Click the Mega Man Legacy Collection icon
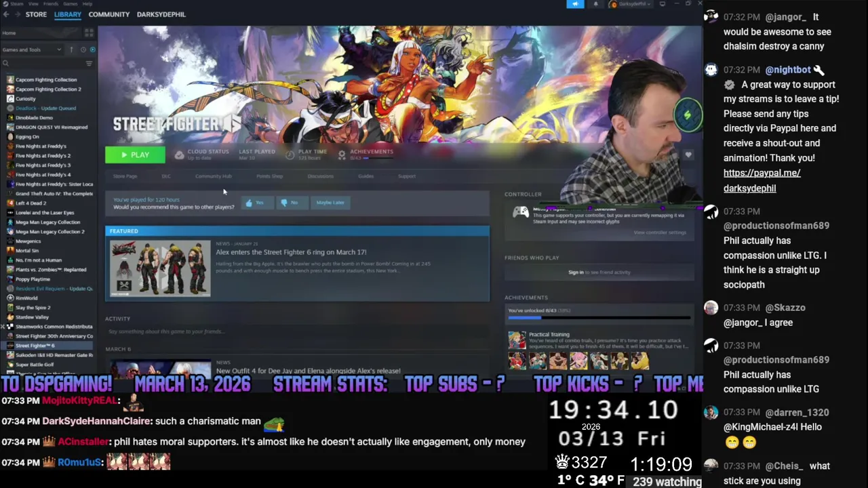Screen dimensions: 868x488 click(10, 222)
